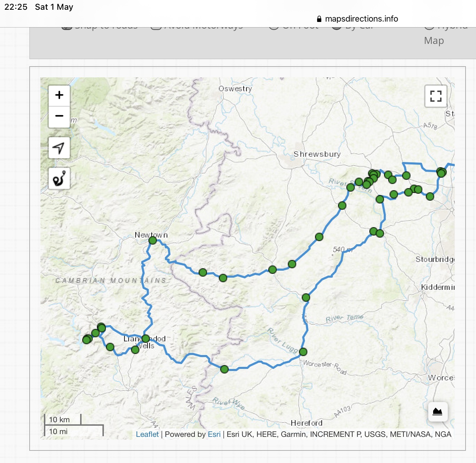Zoom out with the minus button
The height and width of the screenshot is (463, 476).
click(59, 116)
